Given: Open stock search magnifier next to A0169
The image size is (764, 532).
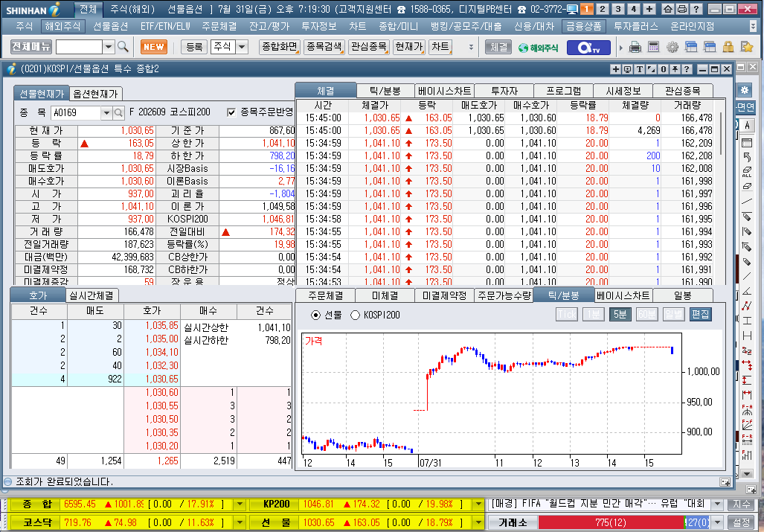Looking at the screenshot, I should 118,112.
